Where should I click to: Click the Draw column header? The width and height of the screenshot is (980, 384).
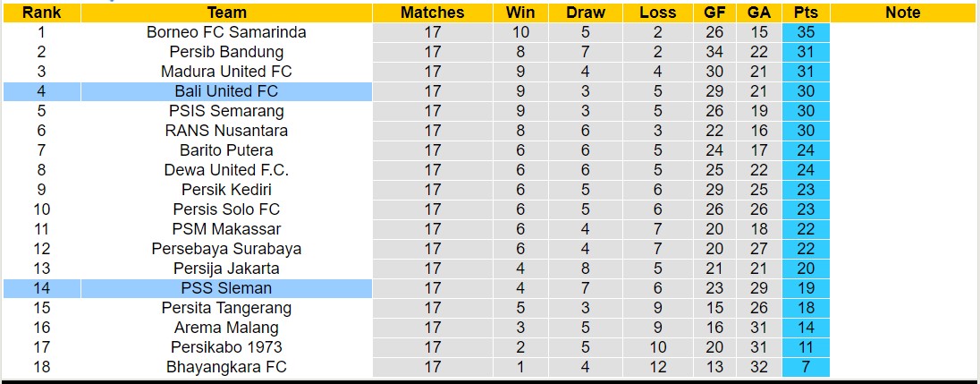coord(586,13)
